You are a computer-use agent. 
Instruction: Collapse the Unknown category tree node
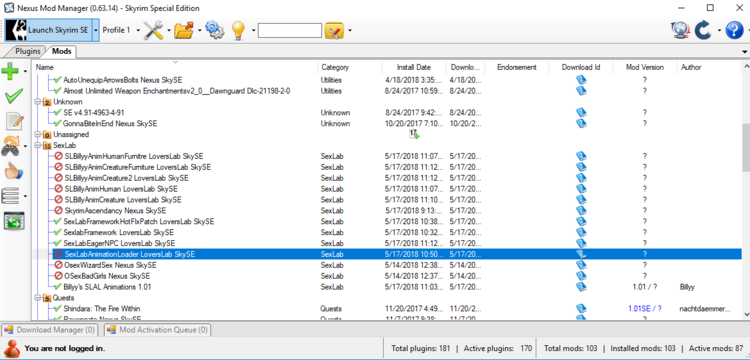37,102
